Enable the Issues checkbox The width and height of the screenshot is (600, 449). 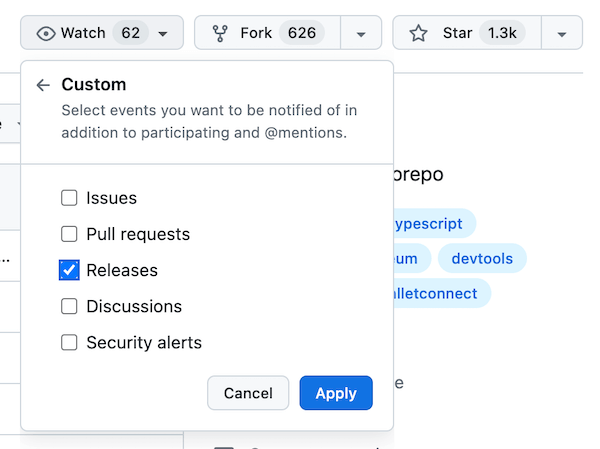[x=69, y=198]
